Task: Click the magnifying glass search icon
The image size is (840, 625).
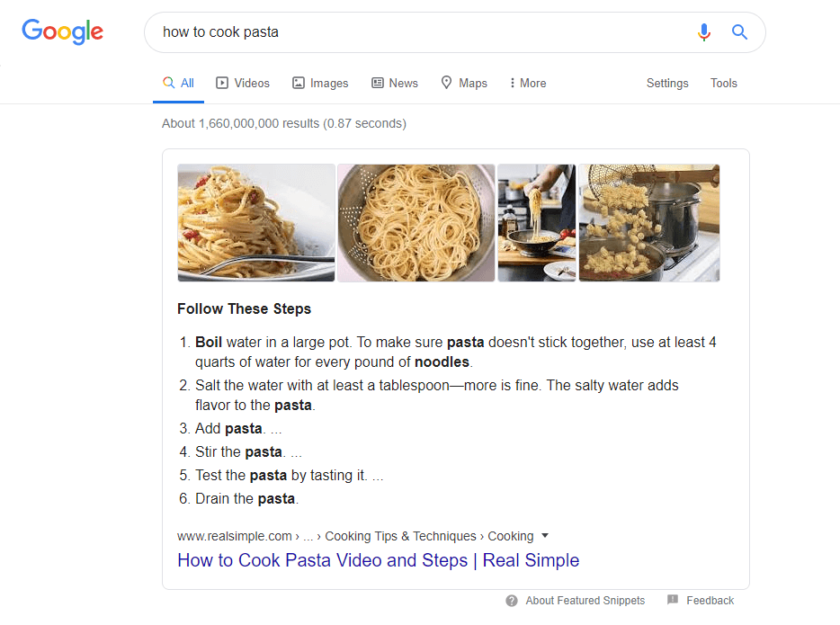Action: coord(739,32)
